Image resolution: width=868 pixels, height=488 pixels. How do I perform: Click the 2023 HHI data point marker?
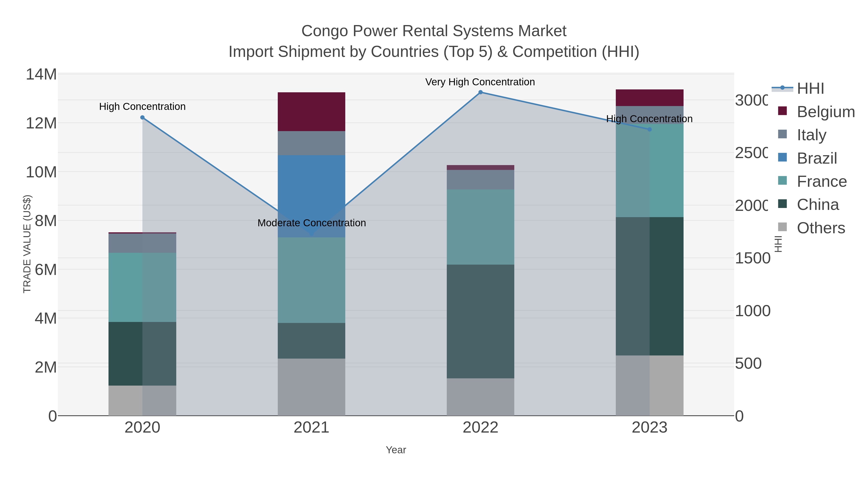point(650,129)
